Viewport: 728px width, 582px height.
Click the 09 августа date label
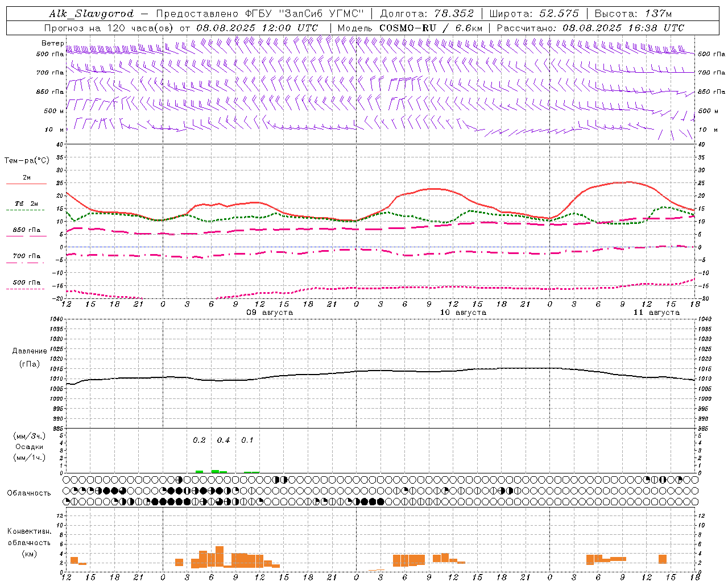pyautogui.click(x=270, y=313)
